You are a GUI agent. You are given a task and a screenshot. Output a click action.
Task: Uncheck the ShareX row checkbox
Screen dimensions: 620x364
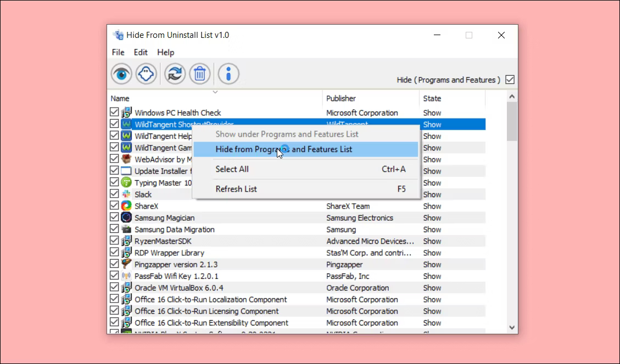coord(114,205)
